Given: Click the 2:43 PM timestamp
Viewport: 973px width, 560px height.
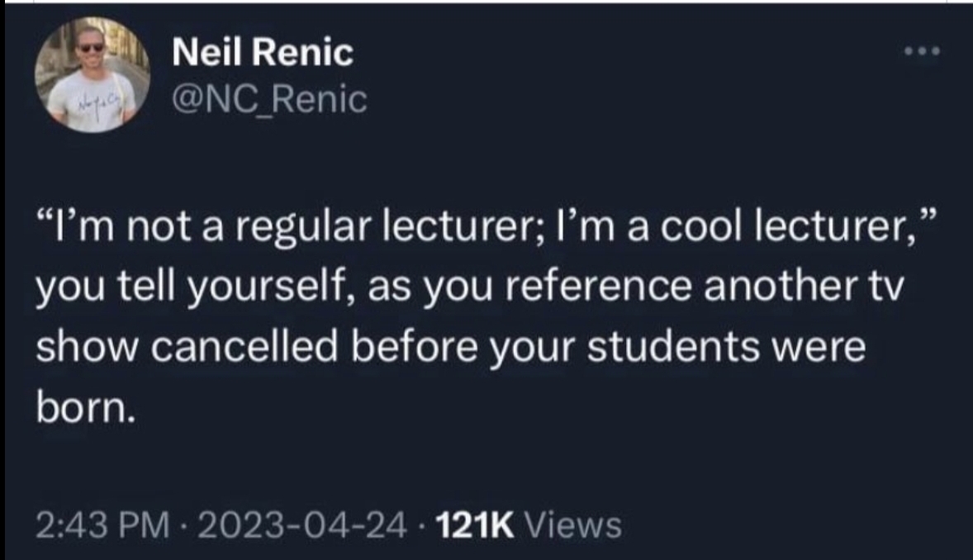Looking at the screenshot, I should [102, 525].
